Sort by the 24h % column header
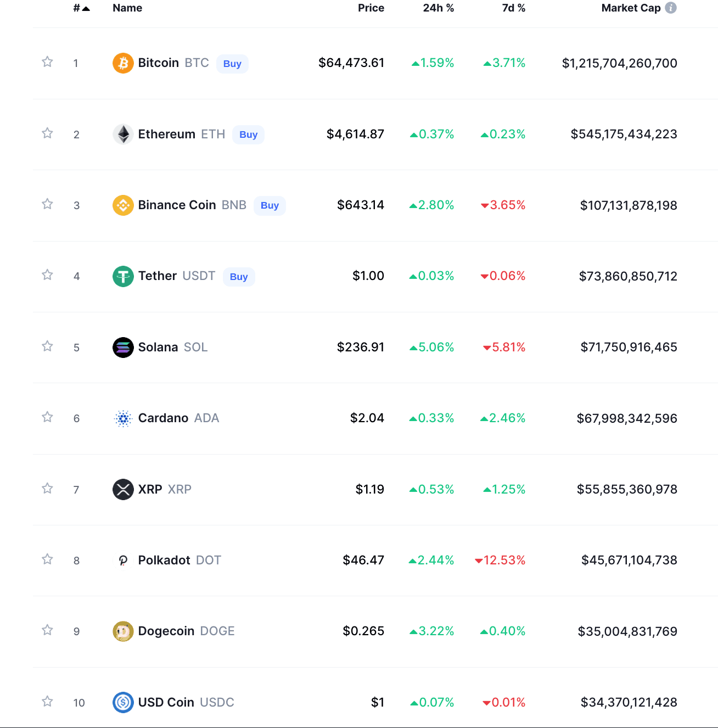 coord(438,8)
